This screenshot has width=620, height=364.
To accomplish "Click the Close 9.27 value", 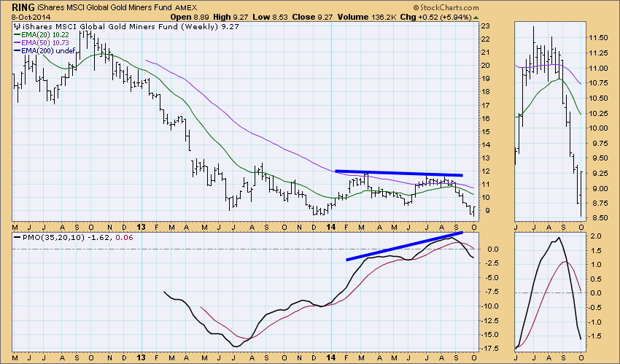I will [x=312, y=17].
